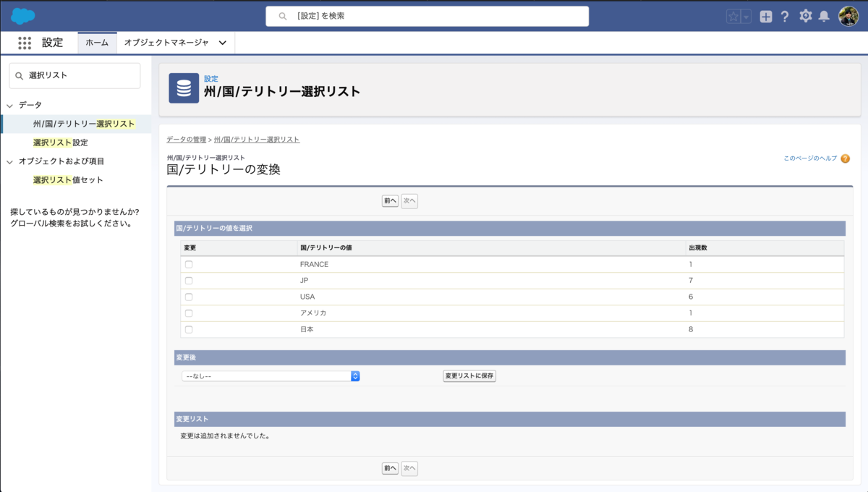Click the [設定]を検索 search field

tap(427, 16)
